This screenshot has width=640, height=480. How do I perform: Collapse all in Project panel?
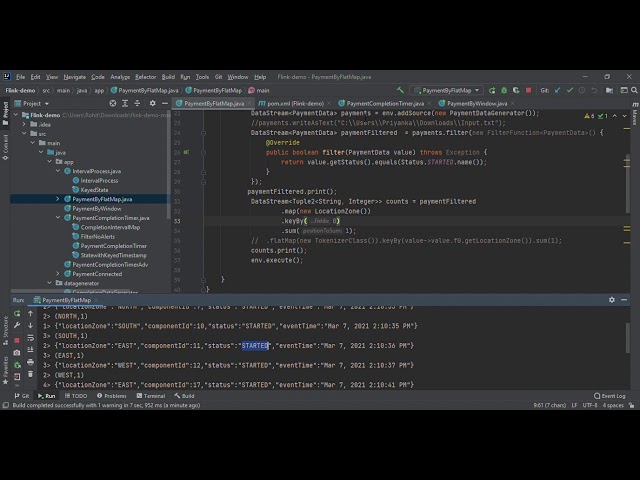click(137, 103)
